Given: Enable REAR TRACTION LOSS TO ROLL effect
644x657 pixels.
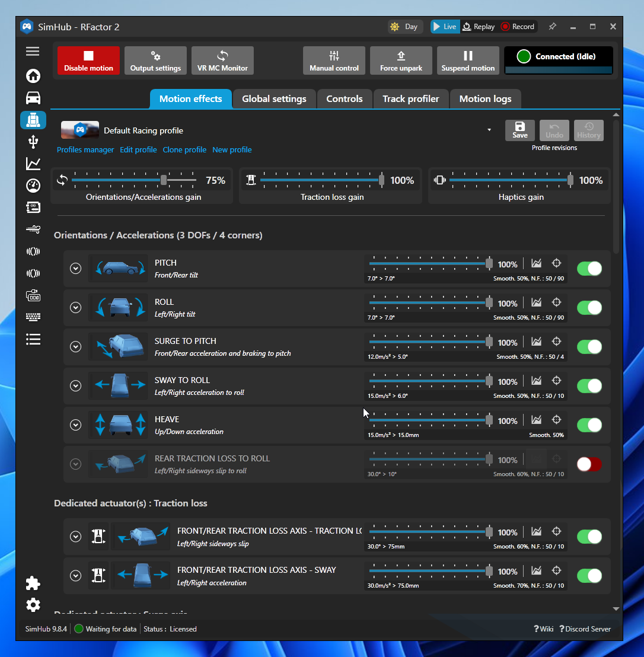Looking at the screenshot, I should [x=589, y=464].
